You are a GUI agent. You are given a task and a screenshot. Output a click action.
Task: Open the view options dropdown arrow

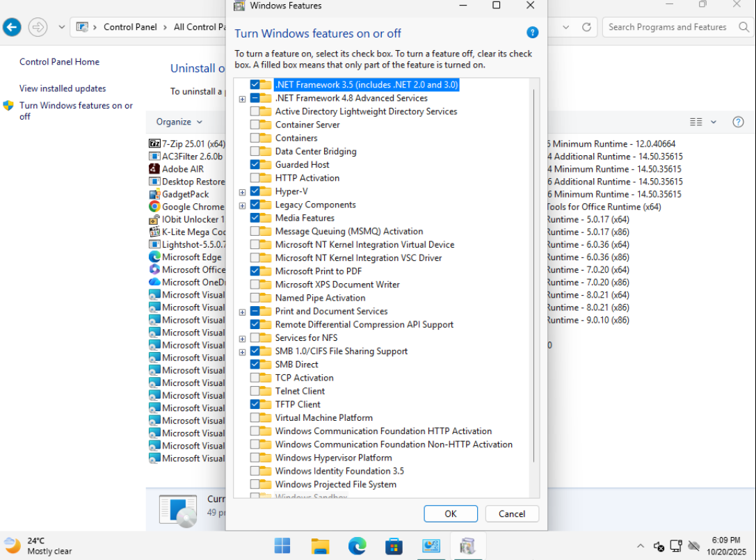tap(714, 122)
